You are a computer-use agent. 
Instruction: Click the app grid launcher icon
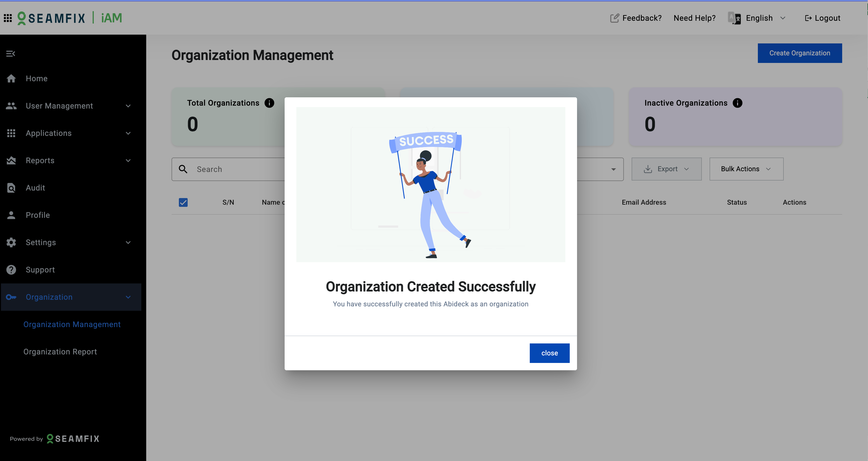(x=8, y=18)
